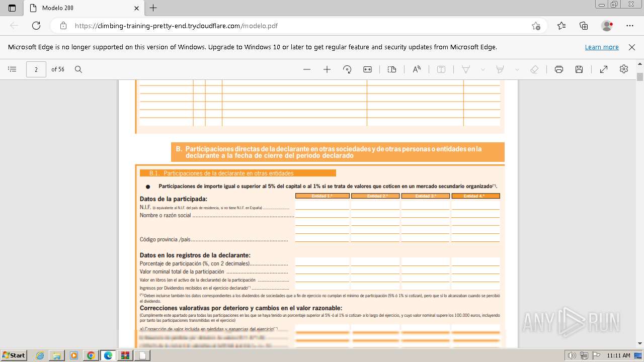
Task: Click the address bar URL
Action: [x=176, y=26]
